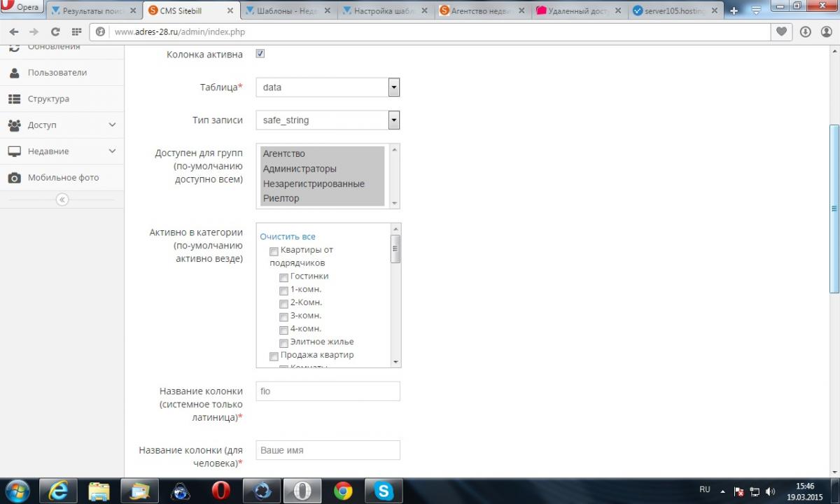Image resolution: width=840 pixels, height=504 pixels.
Task: Open the tab list menu icon
Action: tap(755, 10)
